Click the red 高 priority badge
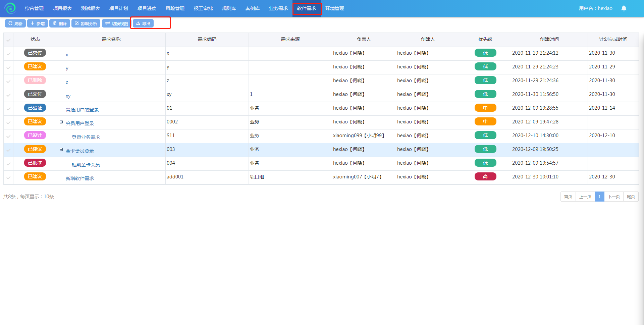 (485, 177)
